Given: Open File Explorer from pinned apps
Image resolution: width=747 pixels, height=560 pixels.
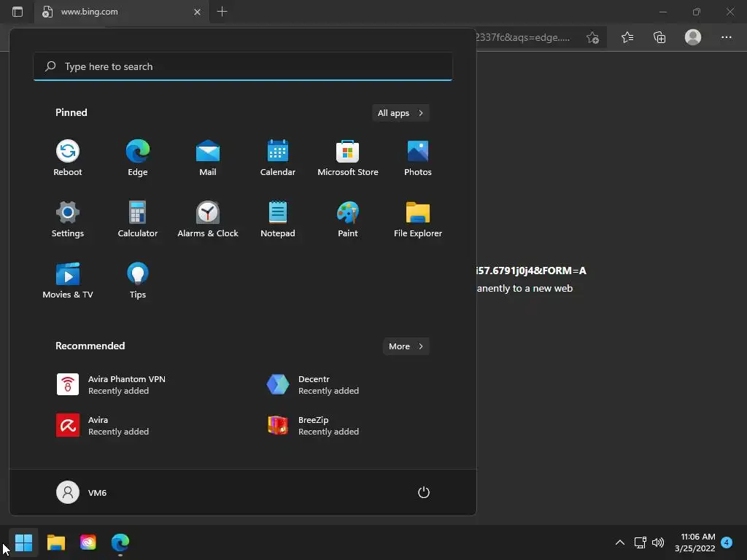Looking at the screenshot, I should pos(418,219).
